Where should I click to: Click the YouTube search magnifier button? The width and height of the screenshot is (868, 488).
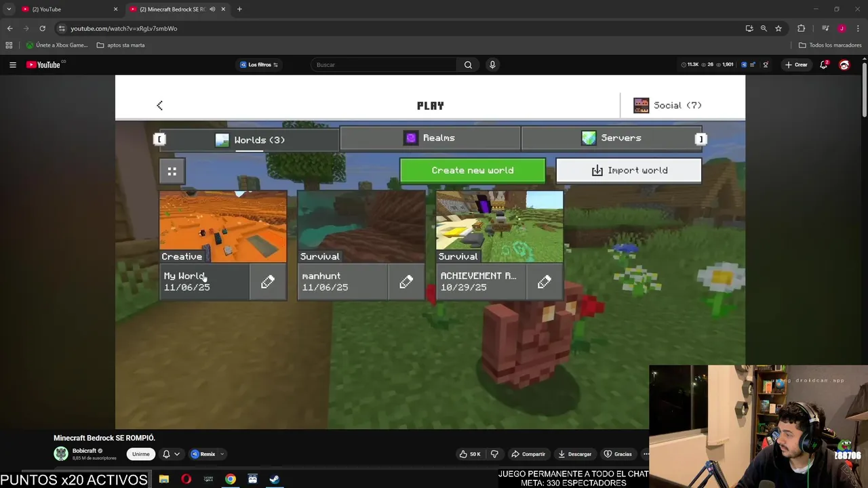468,64
